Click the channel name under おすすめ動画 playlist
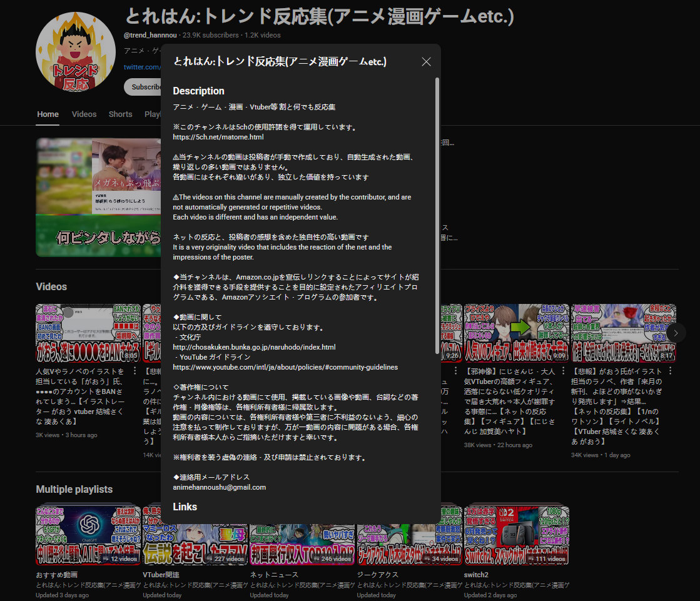700x601 pixels. coord(88,585)
